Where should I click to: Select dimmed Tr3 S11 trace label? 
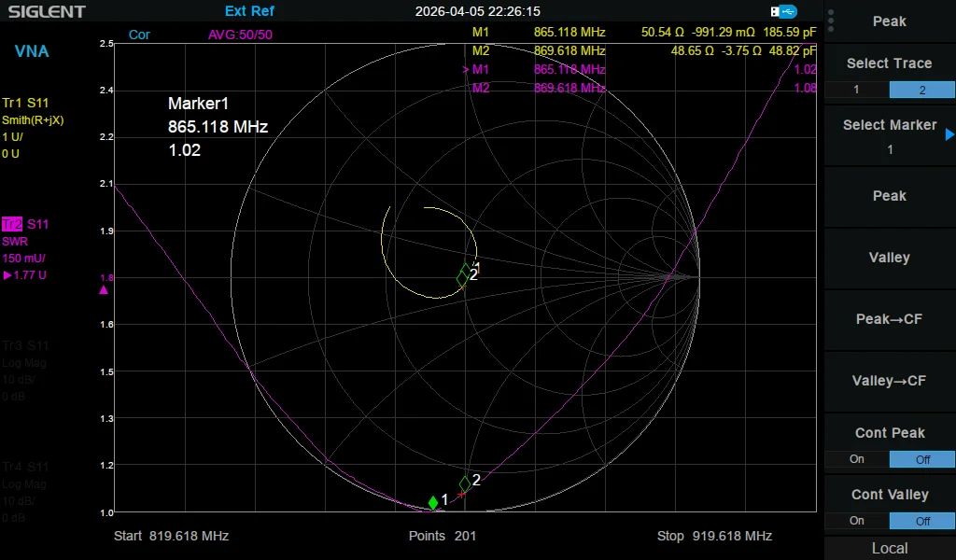coord(25,345)
